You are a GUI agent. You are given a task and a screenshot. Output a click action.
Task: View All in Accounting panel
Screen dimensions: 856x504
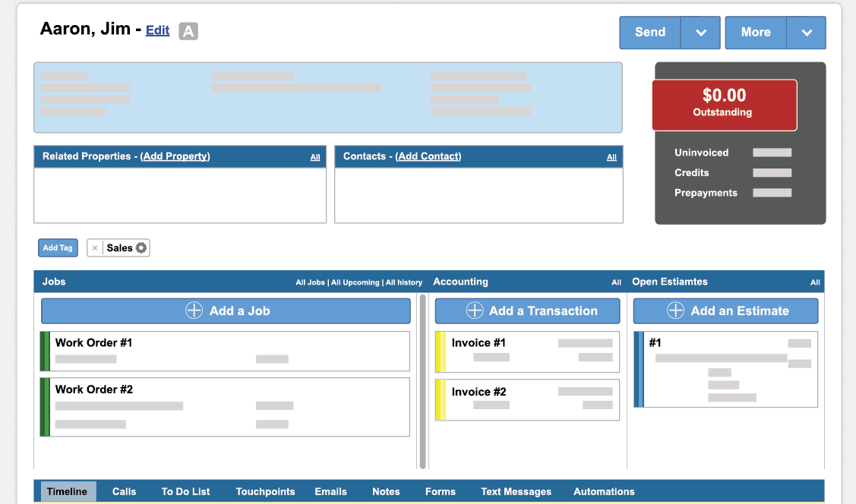click(x=616, y=282)
